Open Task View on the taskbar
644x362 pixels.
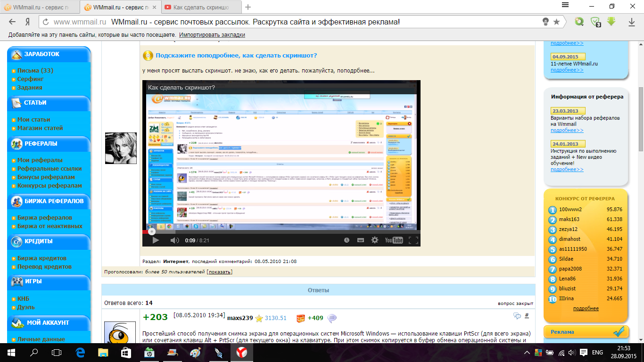pyautogui.click(x=57, y=352)
